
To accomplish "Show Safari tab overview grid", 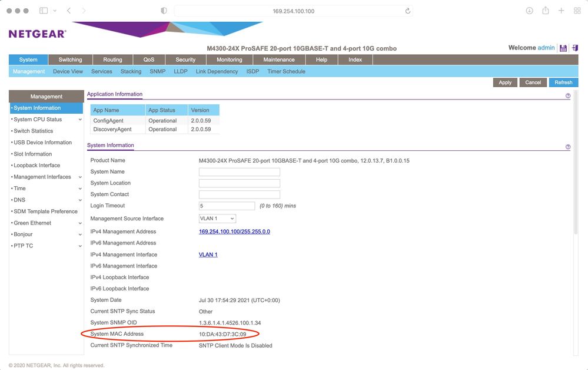I will (x=577, y=11).
